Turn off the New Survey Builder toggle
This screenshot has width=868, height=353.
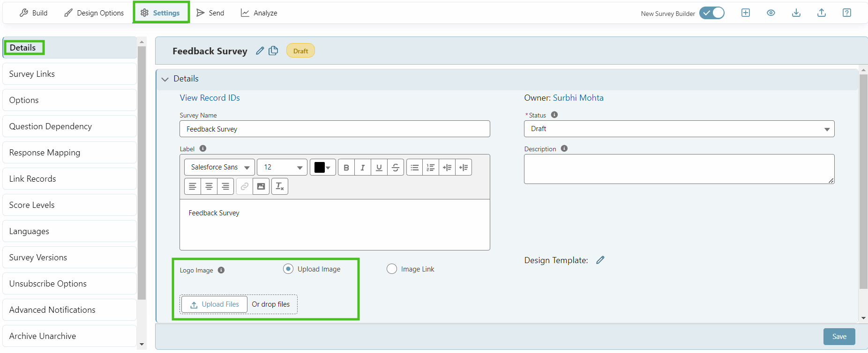pos(711,13)
